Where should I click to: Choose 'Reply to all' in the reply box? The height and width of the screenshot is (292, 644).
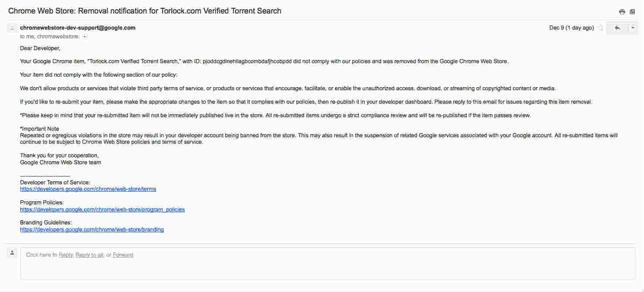pos(89,255)
